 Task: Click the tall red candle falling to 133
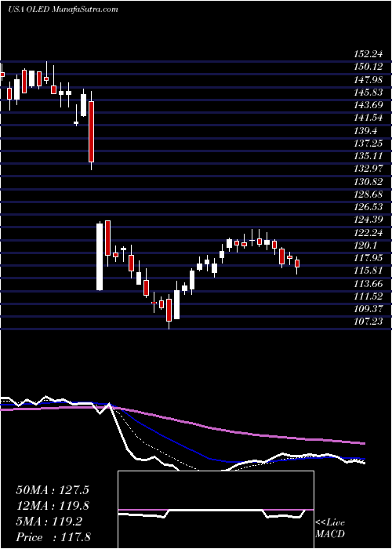pyautogui.click(x=92, y=131)
